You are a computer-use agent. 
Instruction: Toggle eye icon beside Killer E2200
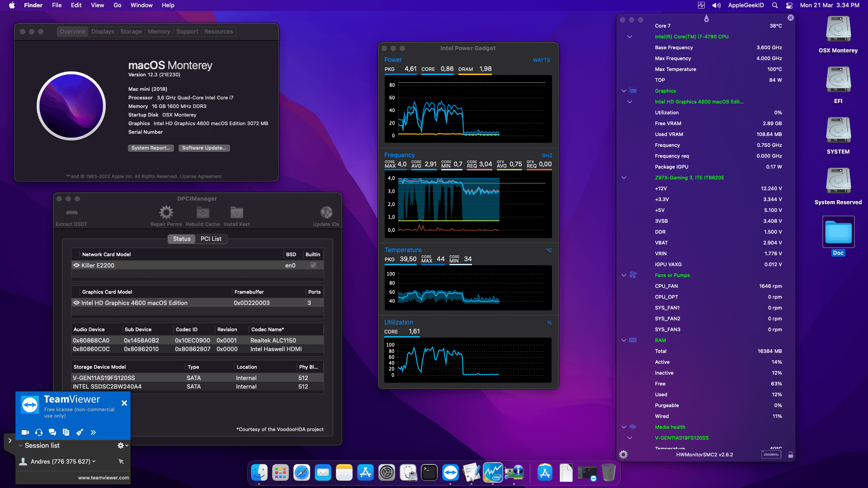pyautogui.click(x=76, y=265)
